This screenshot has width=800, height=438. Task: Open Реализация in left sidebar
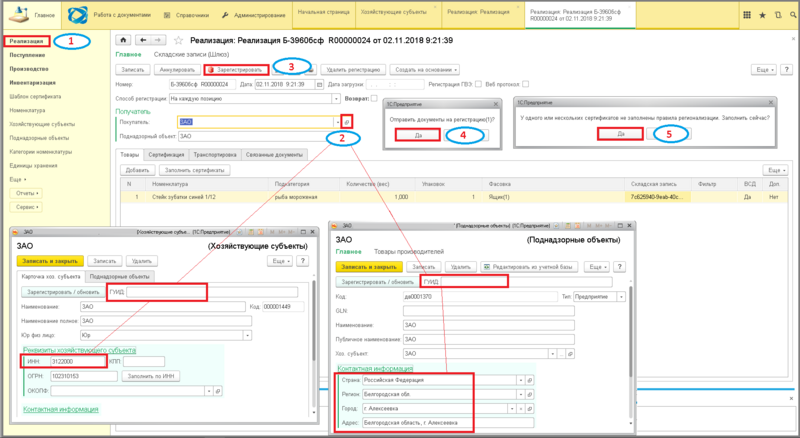point(27,41)
